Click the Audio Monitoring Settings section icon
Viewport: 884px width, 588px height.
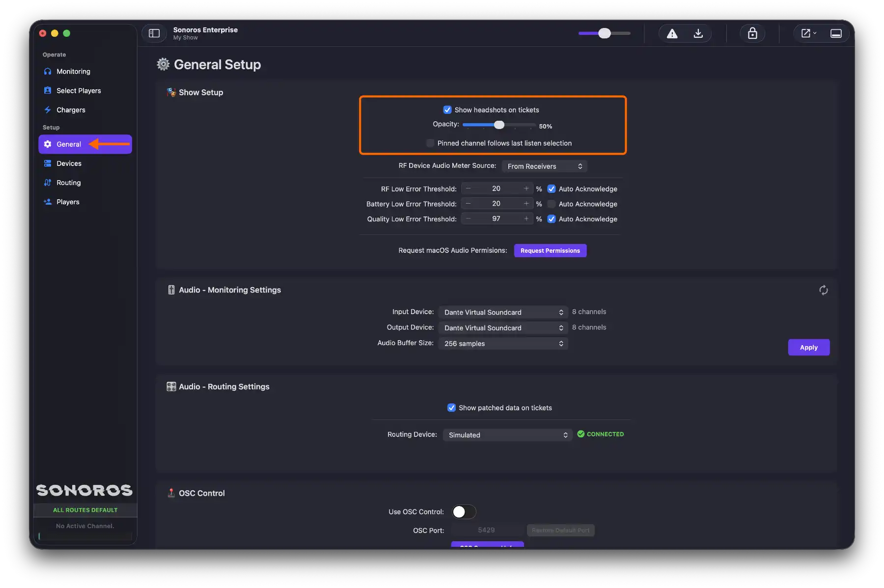171,290
